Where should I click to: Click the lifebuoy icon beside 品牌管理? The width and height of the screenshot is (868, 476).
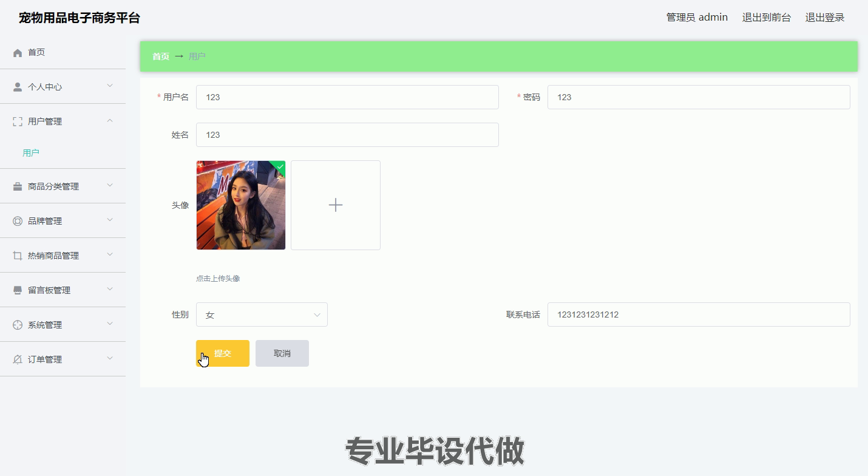coord(18,221)
